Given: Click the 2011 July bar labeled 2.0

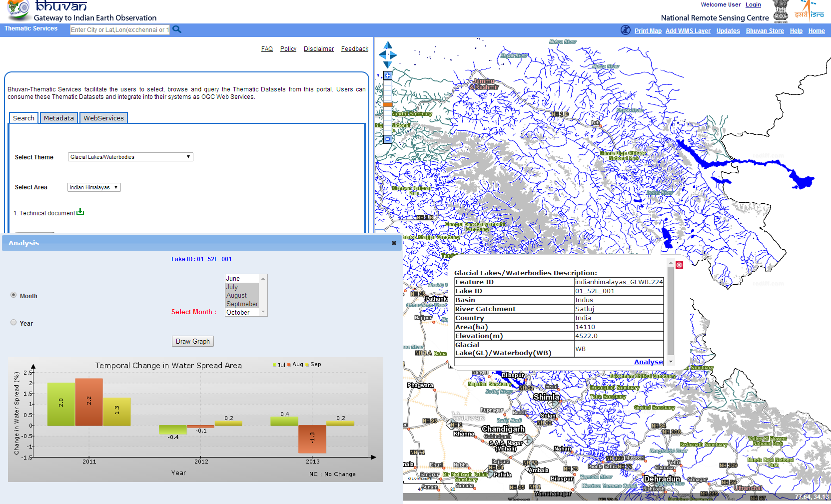Looking at the screenshot, I should coord(61,404).
